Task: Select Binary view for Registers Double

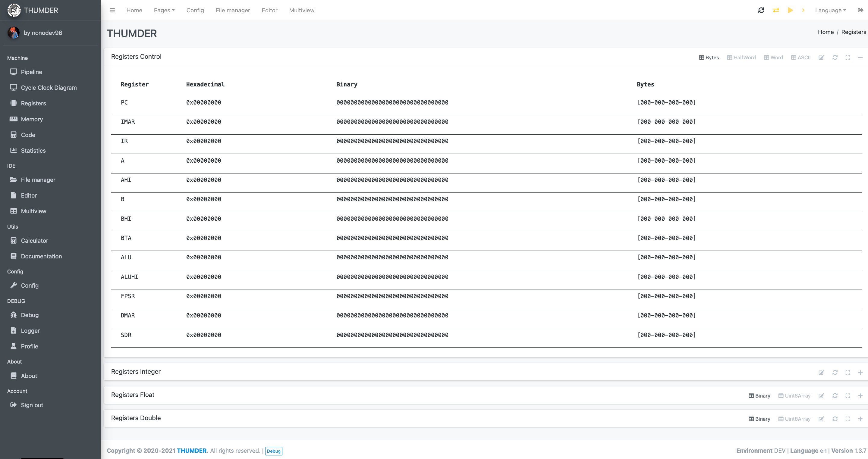Action: pyautogui.click(x=759, y=419)
